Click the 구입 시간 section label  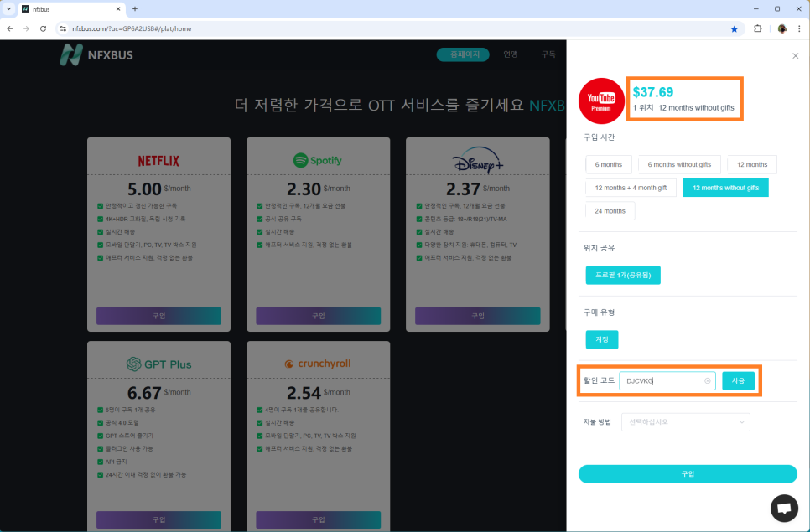pos(600,137)
